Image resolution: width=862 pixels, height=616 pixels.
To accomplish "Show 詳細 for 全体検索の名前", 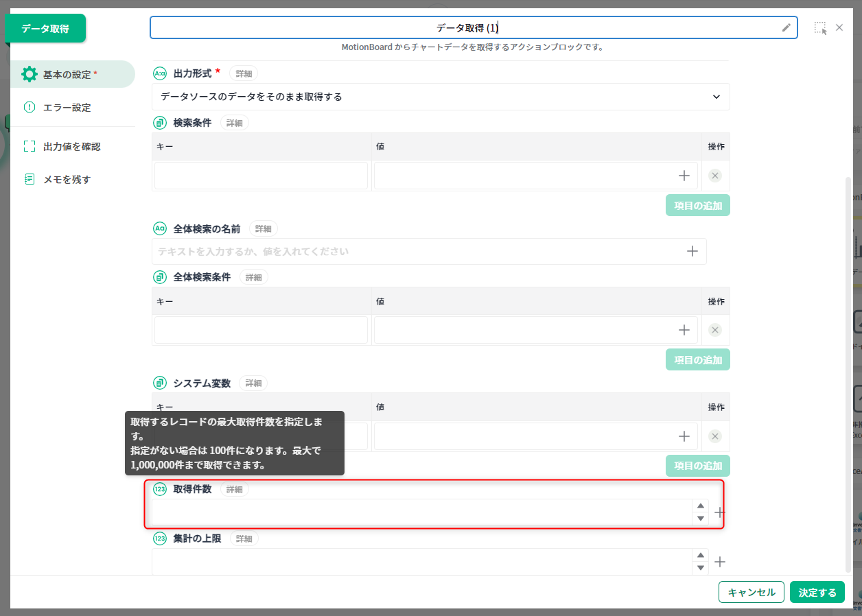I will [x=264, y=229].
